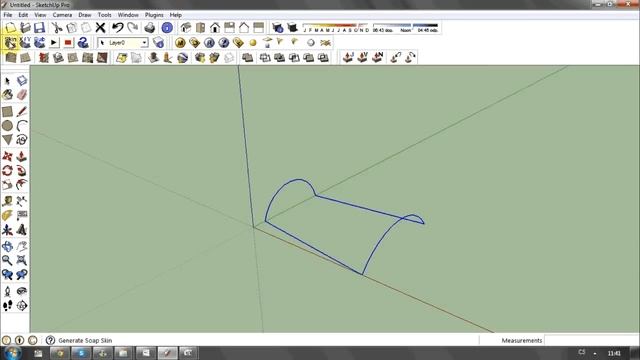The height and width of the screenshot is (360, 640).
Task: Select the Select arrow tool
Action: pyautogui.click(x=7, y=81)
